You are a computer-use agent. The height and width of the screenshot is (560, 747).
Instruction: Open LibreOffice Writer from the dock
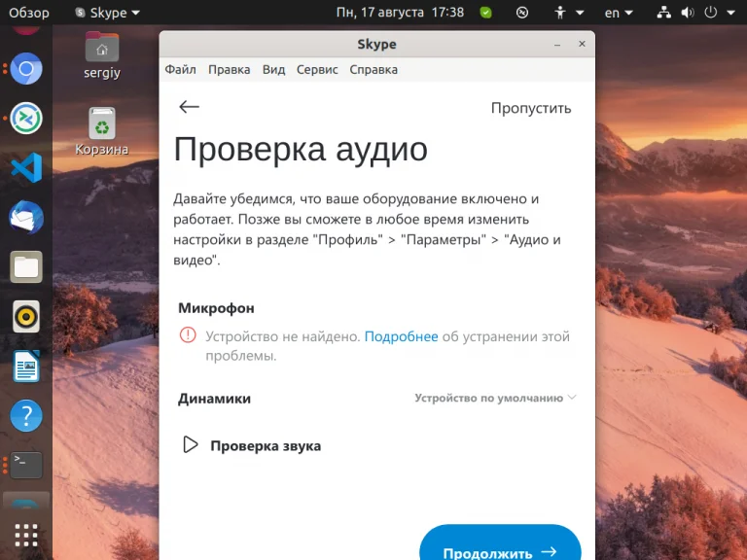click(26, 367)
